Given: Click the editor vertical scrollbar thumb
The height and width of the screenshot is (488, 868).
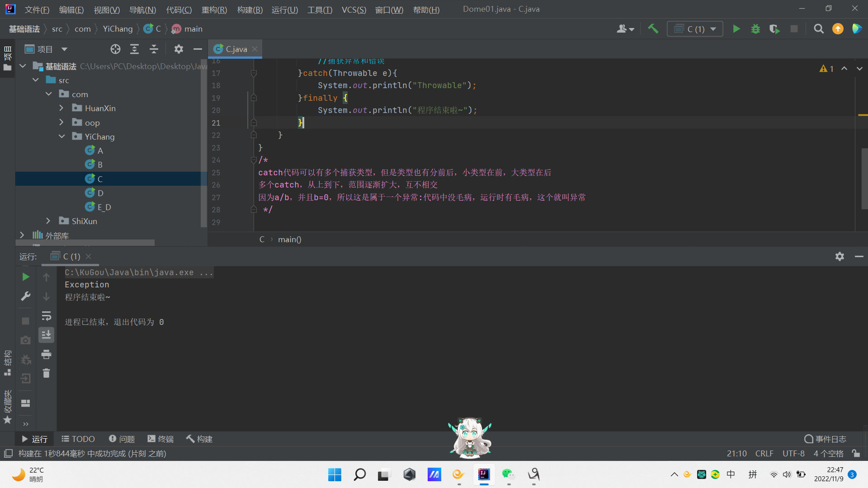Looking at the screenshot, I should [x=864, y=178].
